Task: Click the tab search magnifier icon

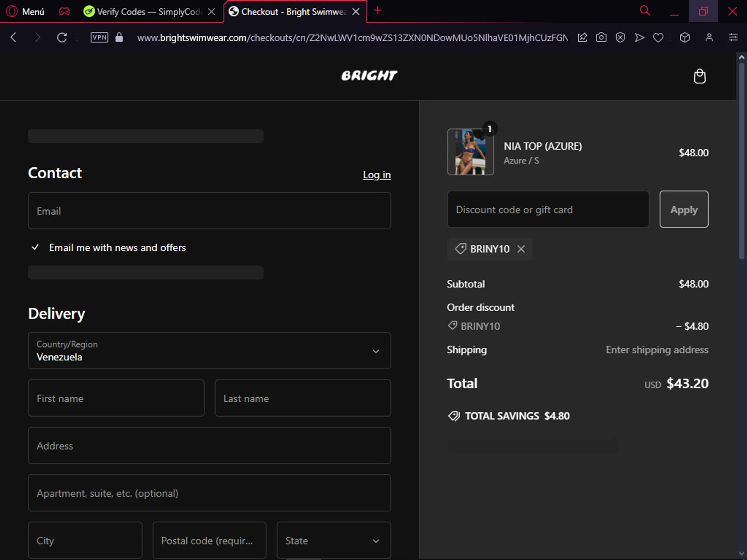Action: coord(645,11)
